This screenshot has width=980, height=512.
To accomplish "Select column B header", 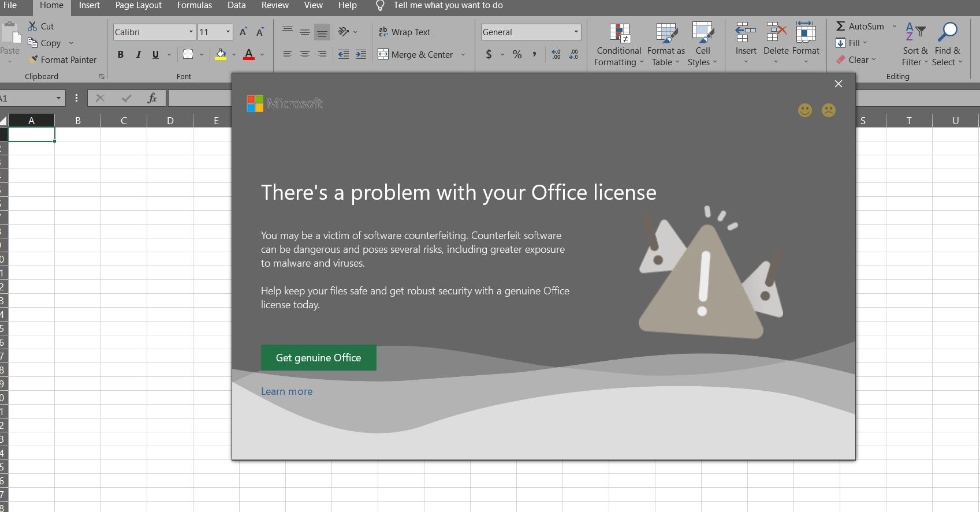I will 78,121.
